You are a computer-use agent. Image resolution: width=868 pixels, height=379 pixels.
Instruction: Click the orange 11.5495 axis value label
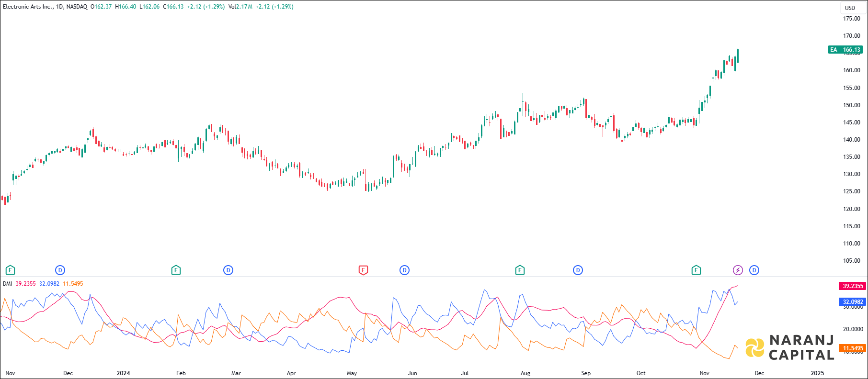pos(852,348)
